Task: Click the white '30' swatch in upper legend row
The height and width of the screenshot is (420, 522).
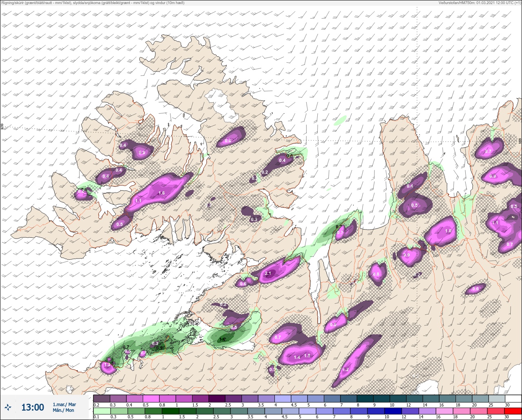Action: (x=513, y=398)
